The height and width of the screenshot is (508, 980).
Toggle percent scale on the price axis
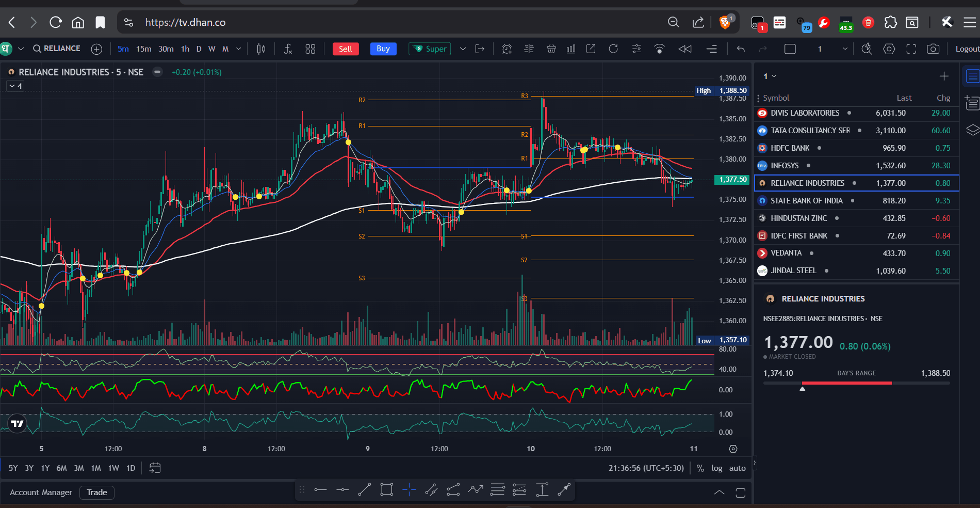click(x=700, y=468)
